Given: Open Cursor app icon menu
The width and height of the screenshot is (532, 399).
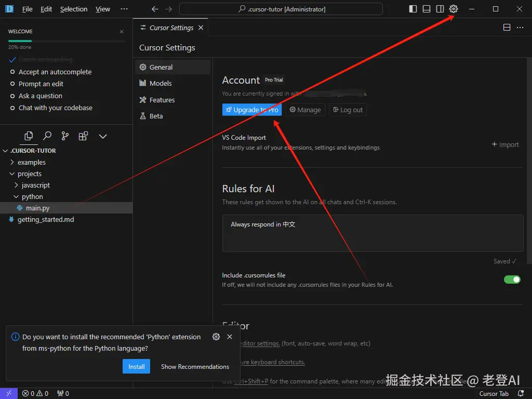Looking at the screenshot, I should point(9,9).
